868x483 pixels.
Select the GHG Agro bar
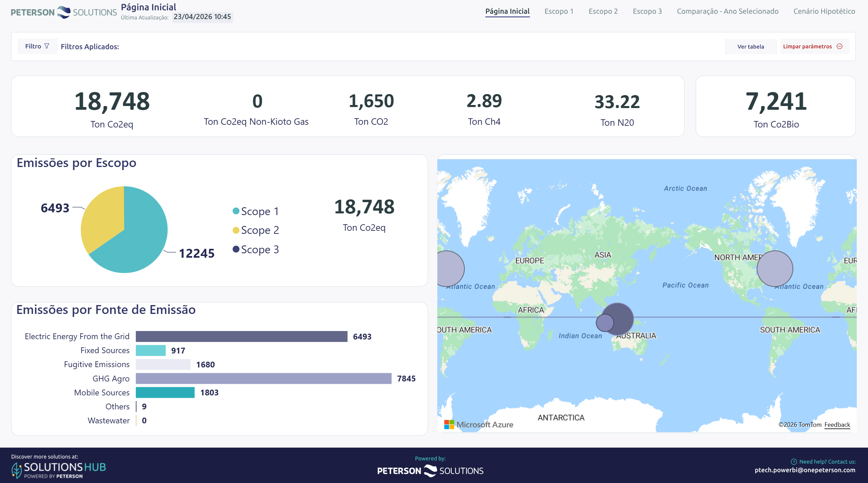264,378
